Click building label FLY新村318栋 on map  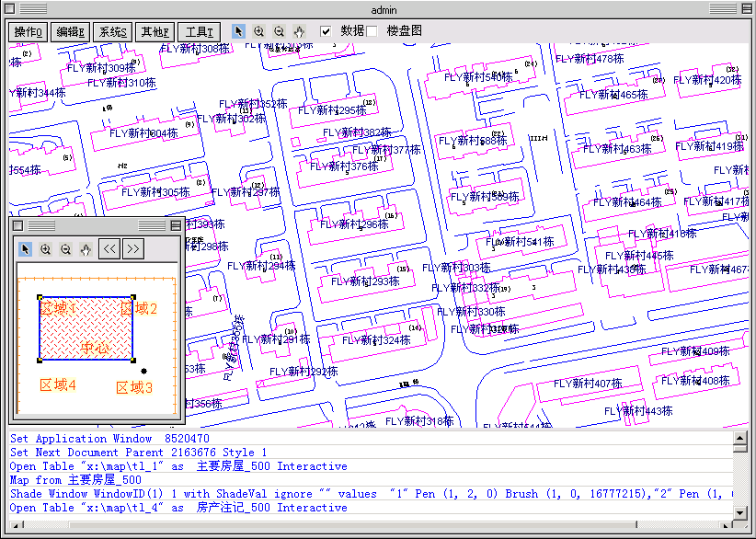tap(419, 422)
